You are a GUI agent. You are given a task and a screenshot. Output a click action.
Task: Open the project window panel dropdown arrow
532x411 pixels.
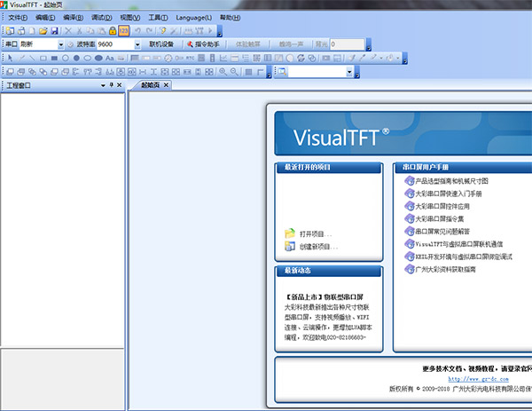click(103, 85)
